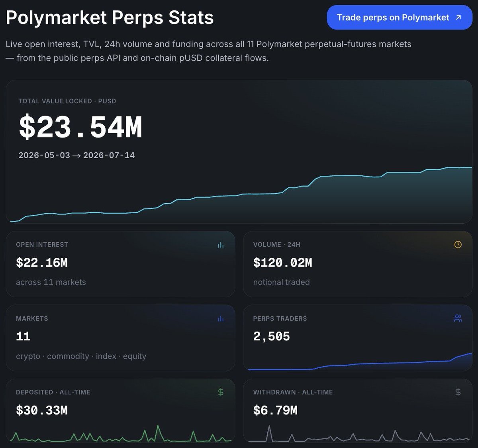
Task: Click the 'across 11 markets' caption
Action: pos(51,282)
